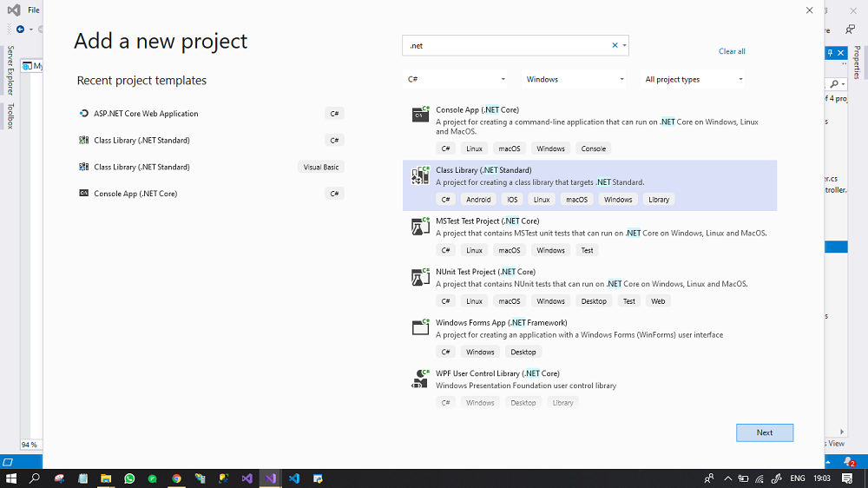868x488 pixels.
Task: Click the Class Library (.NET Standard) icon in results
Action: point(420,175)
